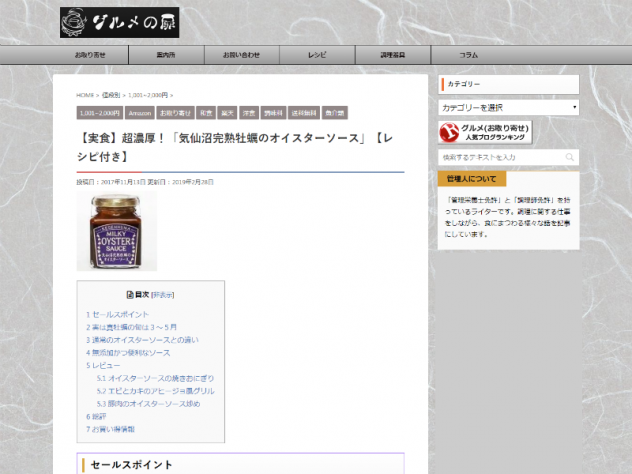Click the グルメ(お取り寄せ) blog ranking banner
The image size is (632, 474).
[x=485, y=132]
